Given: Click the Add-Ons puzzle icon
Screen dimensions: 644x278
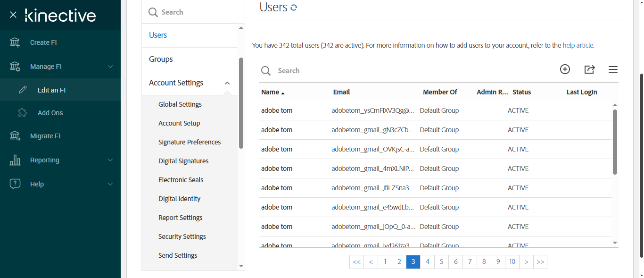Looking at the screenshot, I should [x=22, y=113].
